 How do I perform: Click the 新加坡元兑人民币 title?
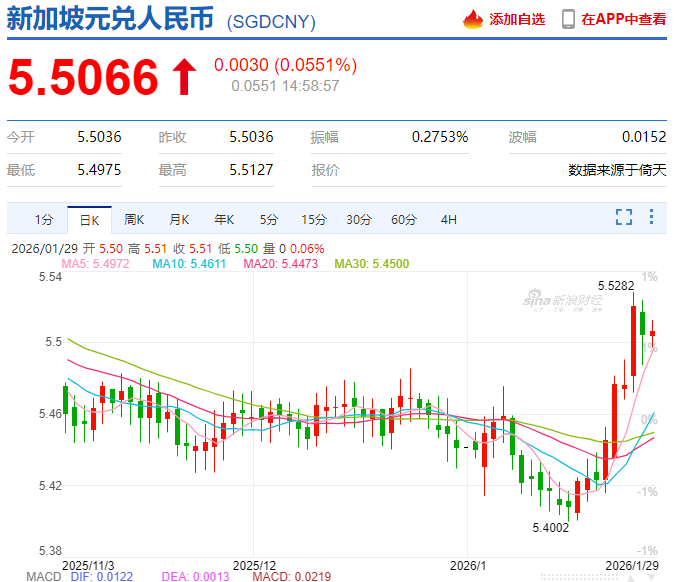click(112, 19)
